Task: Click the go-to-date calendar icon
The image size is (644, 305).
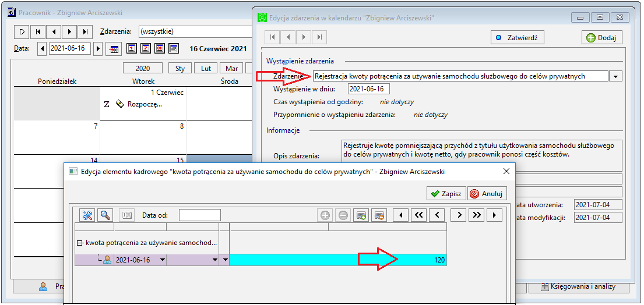Action: [114, 49]
